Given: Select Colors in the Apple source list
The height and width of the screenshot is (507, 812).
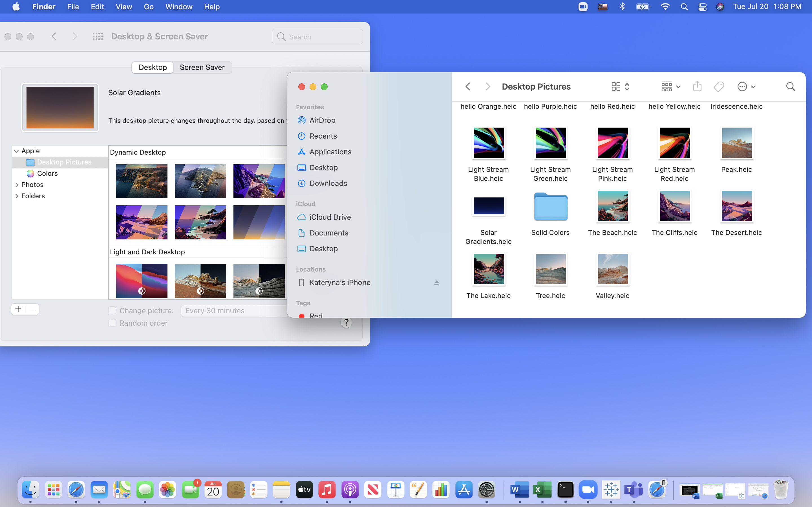Looking at the screenshot, I should coord(47,173).
